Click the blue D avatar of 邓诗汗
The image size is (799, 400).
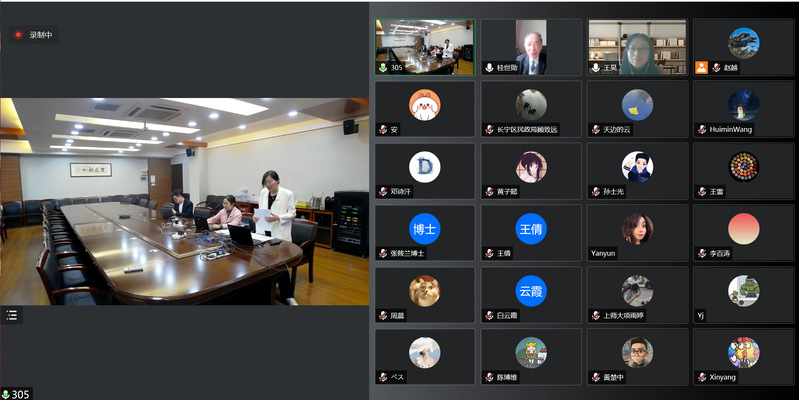tap(425, 166)
